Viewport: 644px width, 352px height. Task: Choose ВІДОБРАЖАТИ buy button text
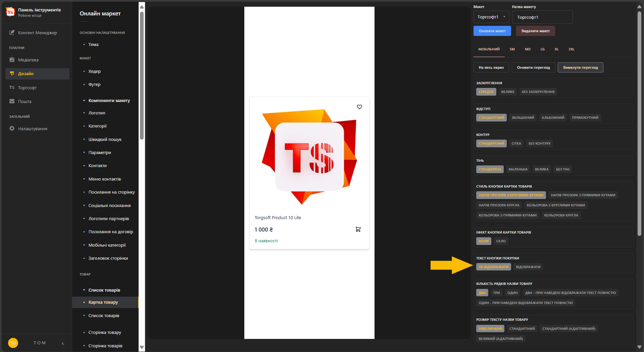[x=528, y=267]
